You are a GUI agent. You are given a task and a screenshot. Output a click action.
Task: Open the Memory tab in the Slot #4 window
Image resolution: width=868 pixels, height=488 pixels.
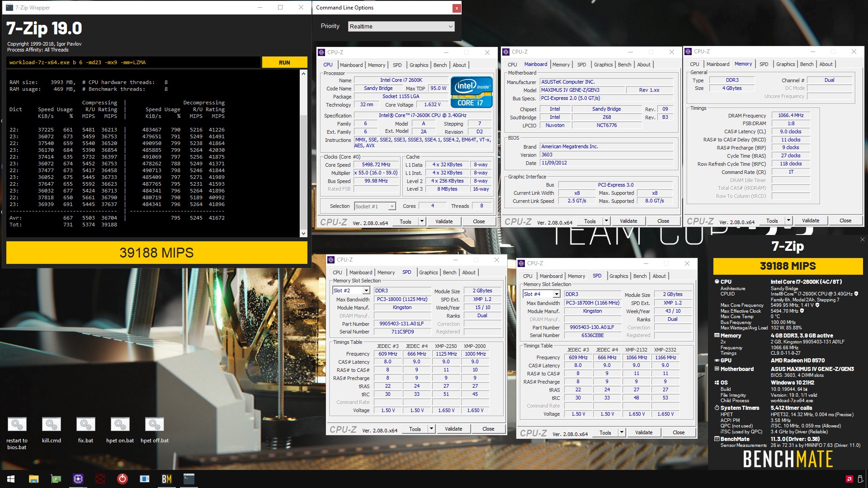[576, 276]
